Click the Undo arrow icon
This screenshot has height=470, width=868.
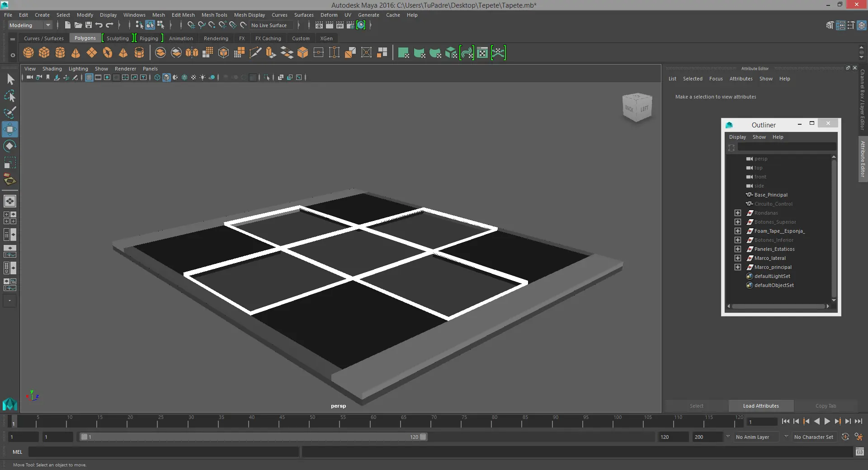pyautogui.click(x=99, y=25)
